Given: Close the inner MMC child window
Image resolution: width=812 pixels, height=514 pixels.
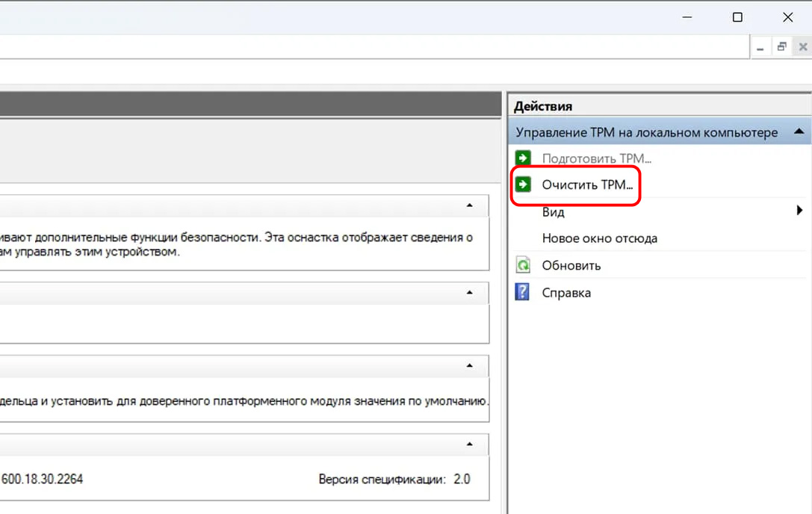Looking at the screenshot, I should coord(803,47).
